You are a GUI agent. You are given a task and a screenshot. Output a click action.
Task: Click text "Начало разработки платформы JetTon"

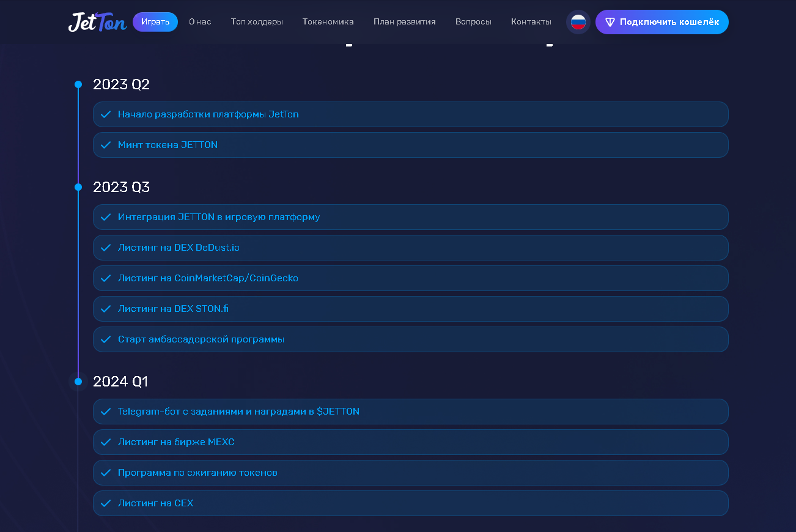(x=208, y=114)
